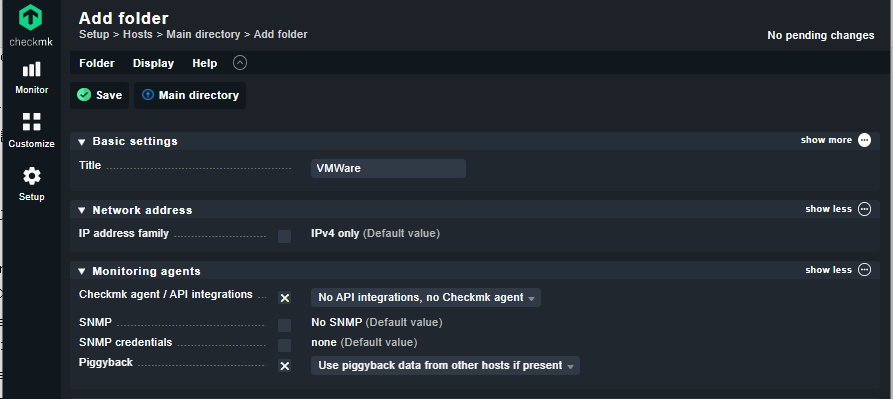This screenshot has width=893, height=399.
Task: Click the Checkmk logo icon
Action: click(31, 18)
